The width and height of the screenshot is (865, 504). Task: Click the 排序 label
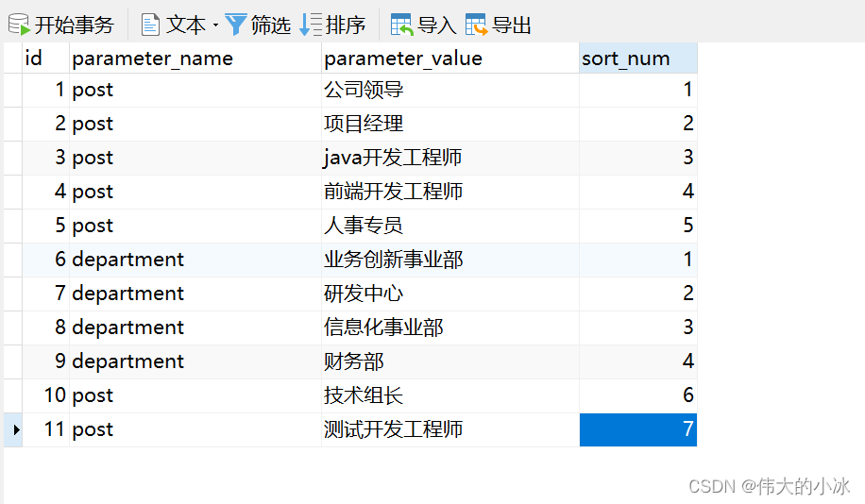pyautogui.click(x=346, y=25)
